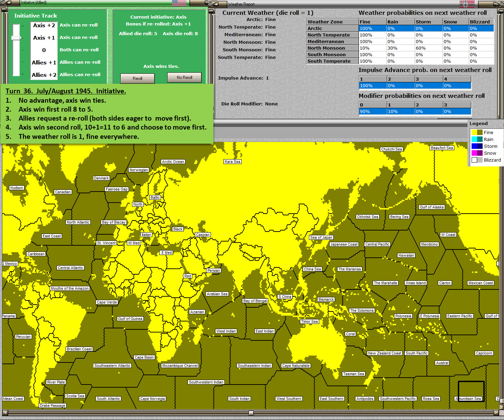Click the Storm column header
The height and width of the screenshot is (420, 504).
[x=429, y=22]
